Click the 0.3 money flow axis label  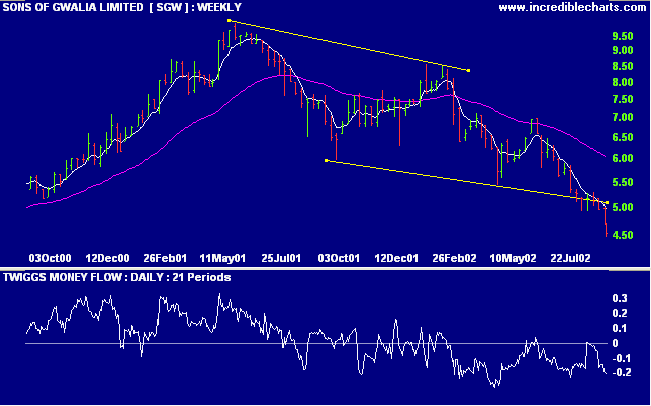point(619,298)
